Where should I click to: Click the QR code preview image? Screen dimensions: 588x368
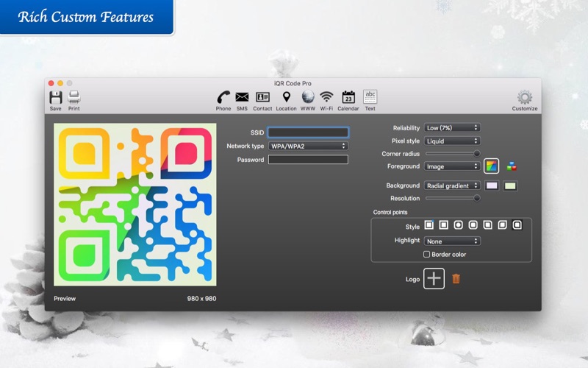[135, 205]
